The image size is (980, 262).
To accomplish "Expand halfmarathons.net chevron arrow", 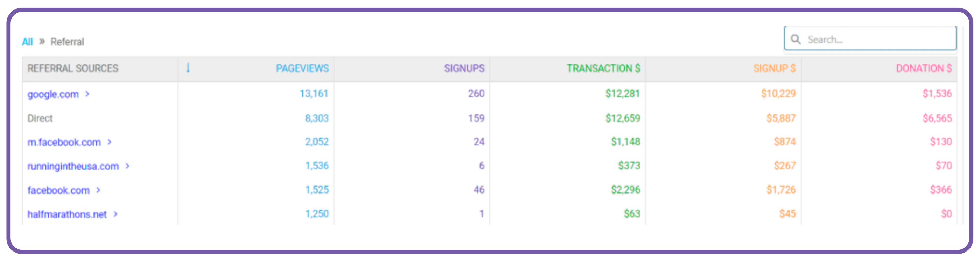I will click(x=115, y=214).
